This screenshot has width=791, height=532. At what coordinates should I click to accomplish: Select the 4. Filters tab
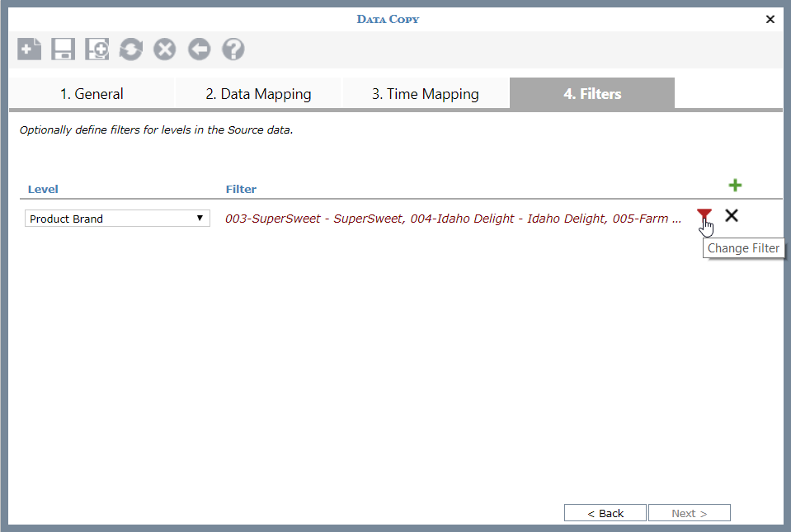point(592,94)
